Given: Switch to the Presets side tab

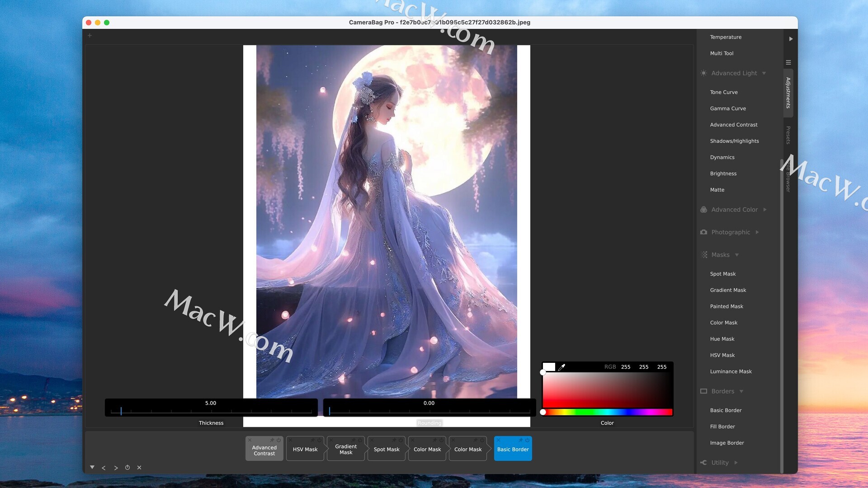Looking at the screenshot, I should 788,135.
